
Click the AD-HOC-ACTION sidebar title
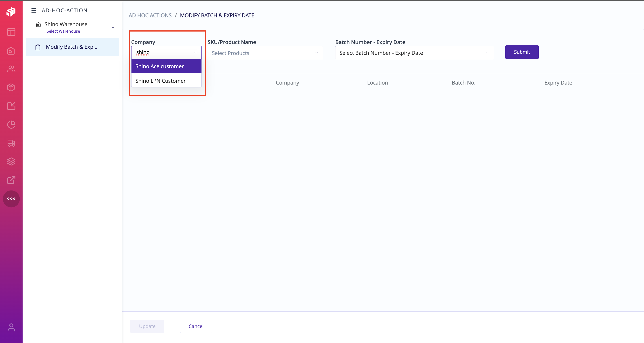[64, 11]
